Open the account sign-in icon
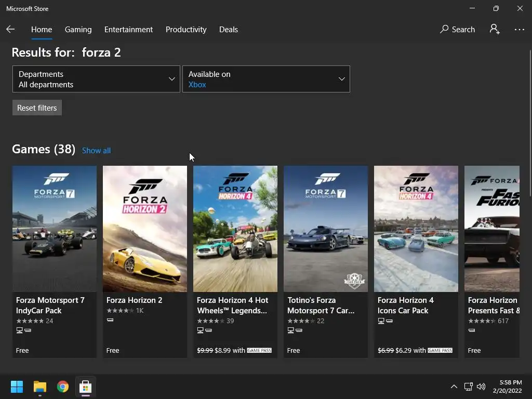This screenshot has height=399, width=532. click(x=495, y=29)
